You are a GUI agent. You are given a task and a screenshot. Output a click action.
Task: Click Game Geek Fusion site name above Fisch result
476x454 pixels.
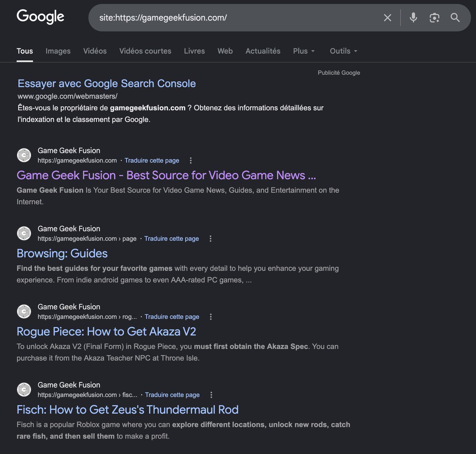[x=69, y=385]
